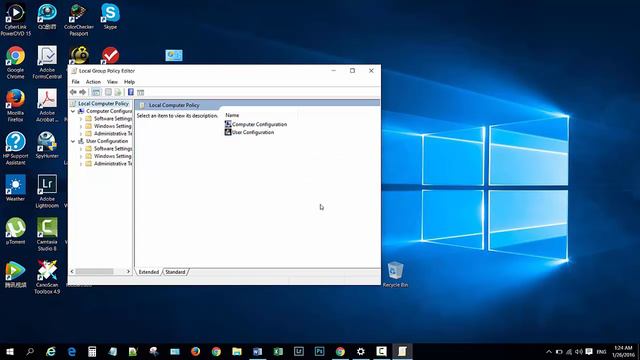
Task: Collapse the Computer Configuration tree node
Action: click(73, 111)
